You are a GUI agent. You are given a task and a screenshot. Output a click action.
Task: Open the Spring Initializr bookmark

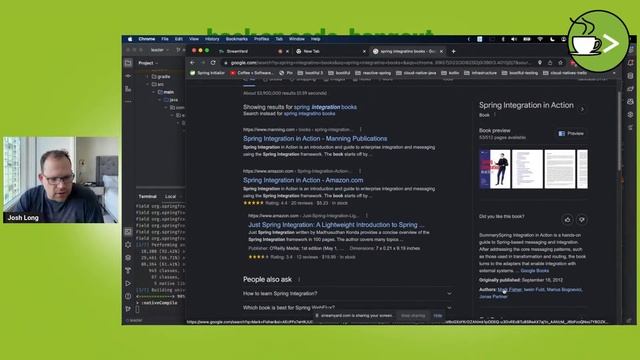207,73
